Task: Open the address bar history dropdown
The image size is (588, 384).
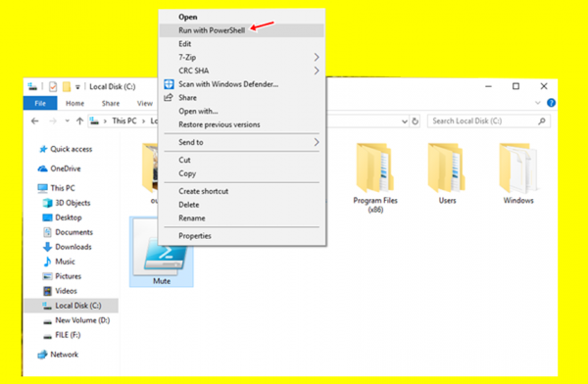Action: [x=404, y=121]
